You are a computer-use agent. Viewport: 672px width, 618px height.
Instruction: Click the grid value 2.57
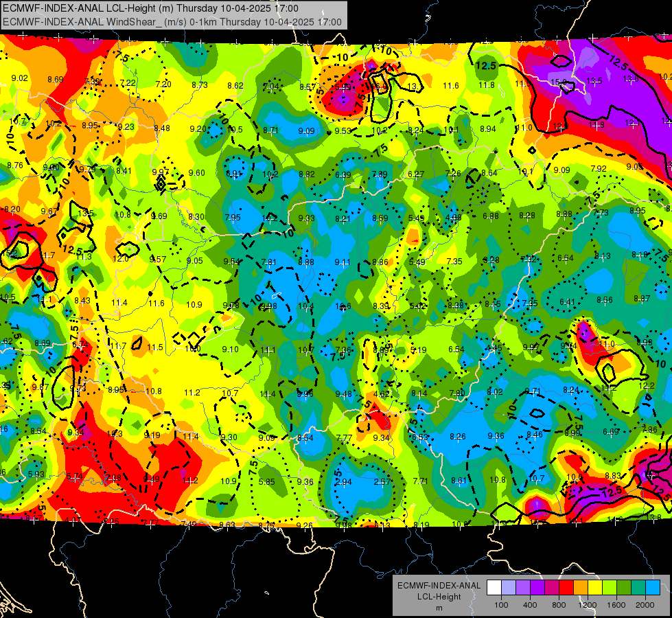tap(382, 481)
